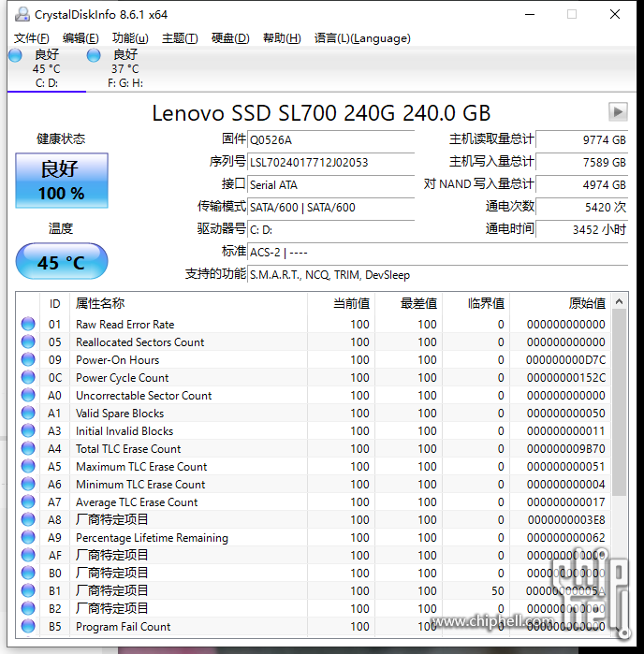644x654 pixels.
Task: Click the 原始值 column header
Action: point(561,304)
